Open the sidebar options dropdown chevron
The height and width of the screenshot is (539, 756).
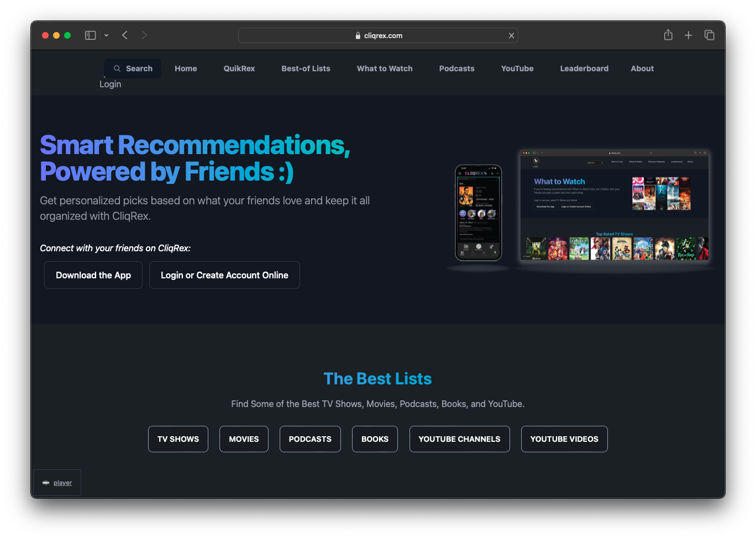point(106,35)
